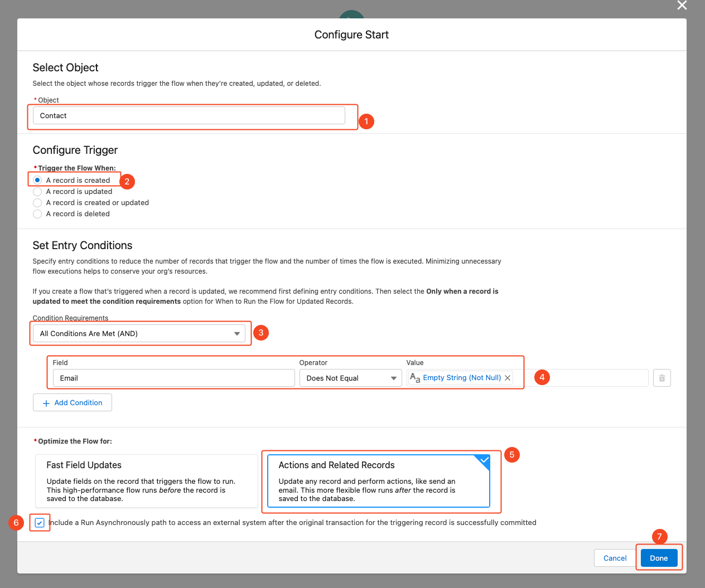
Task: Select 'A record is created' radio button
Action: click(x=37, y=180)
